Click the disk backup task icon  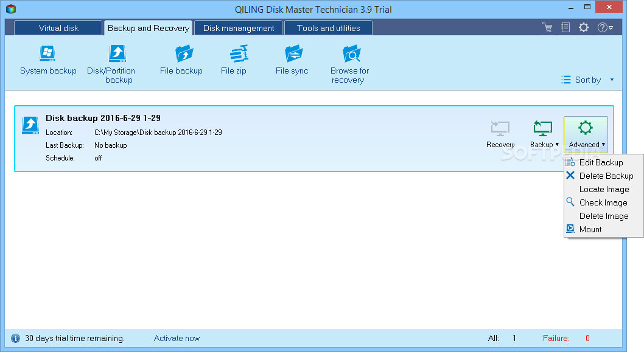[x=30, y=125]
